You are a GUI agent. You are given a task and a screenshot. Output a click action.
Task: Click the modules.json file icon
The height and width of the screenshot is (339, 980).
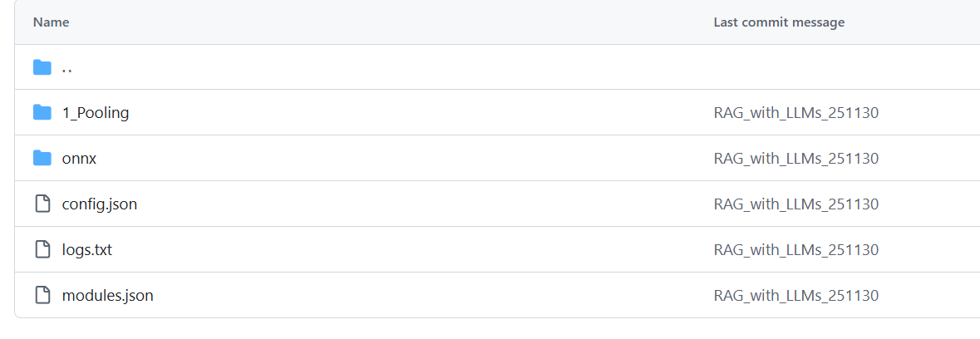[42, 295]
